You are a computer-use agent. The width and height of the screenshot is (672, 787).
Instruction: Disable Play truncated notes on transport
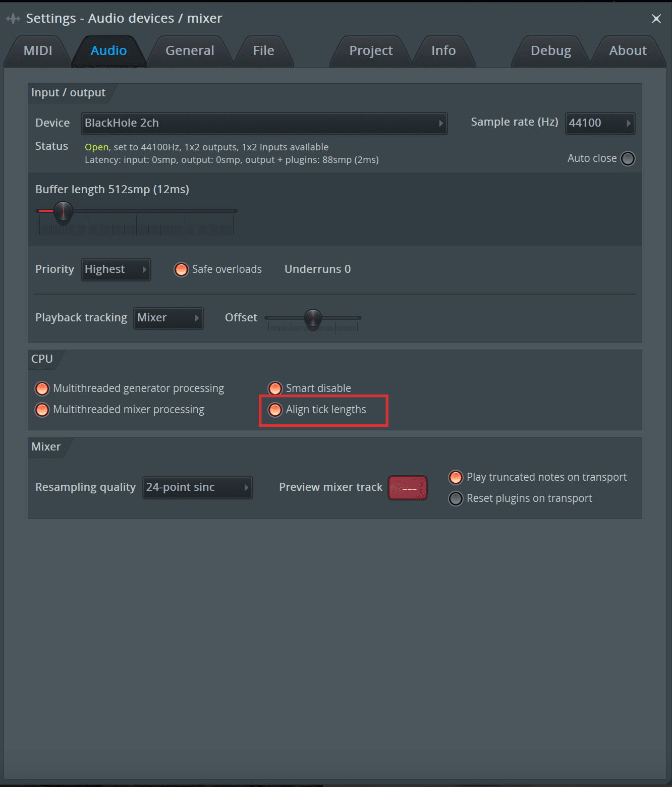pyautogui.click(x=456, y=477)
